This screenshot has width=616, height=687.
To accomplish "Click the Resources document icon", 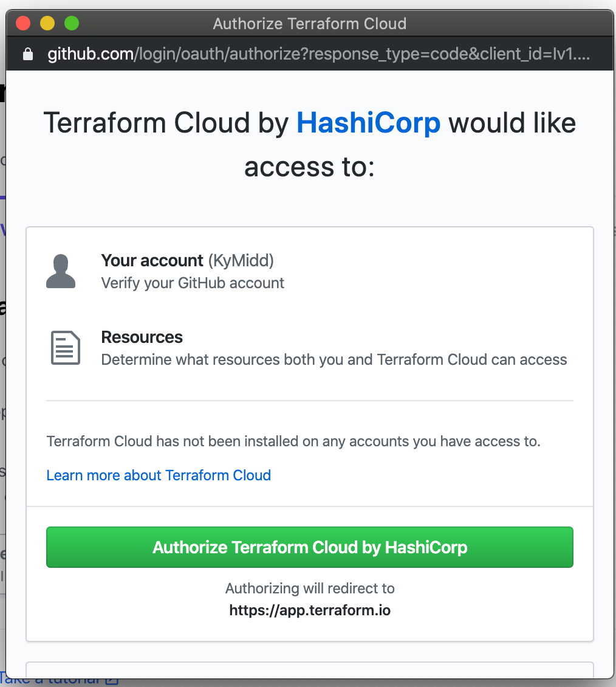I will point(65,348).
